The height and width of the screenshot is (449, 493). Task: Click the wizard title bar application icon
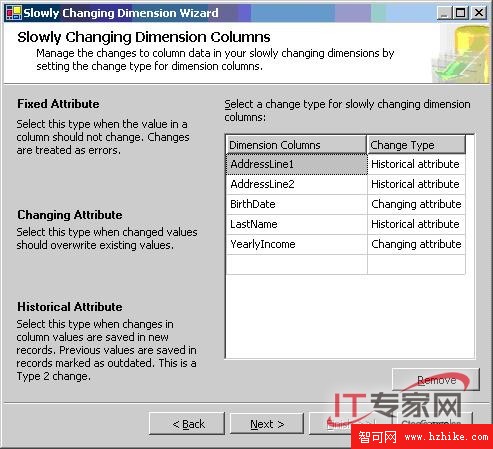(14, 13)
